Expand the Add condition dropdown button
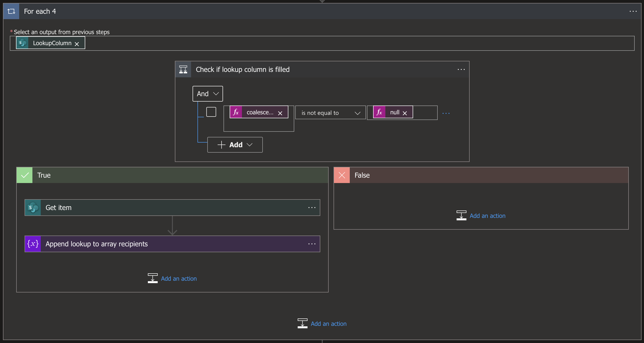 235,145
